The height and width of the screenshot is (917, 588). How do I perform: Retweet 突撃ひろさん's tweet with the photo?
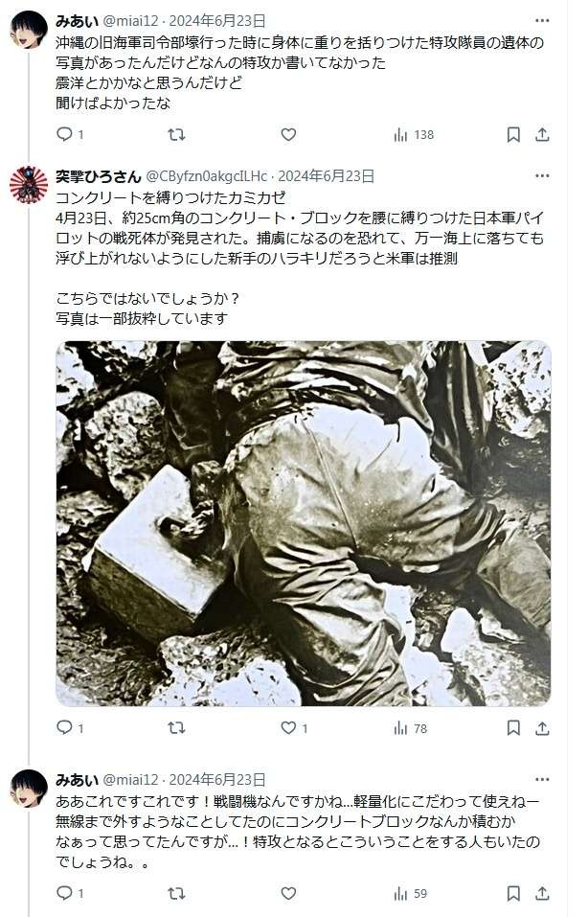[x=176, y=727]
